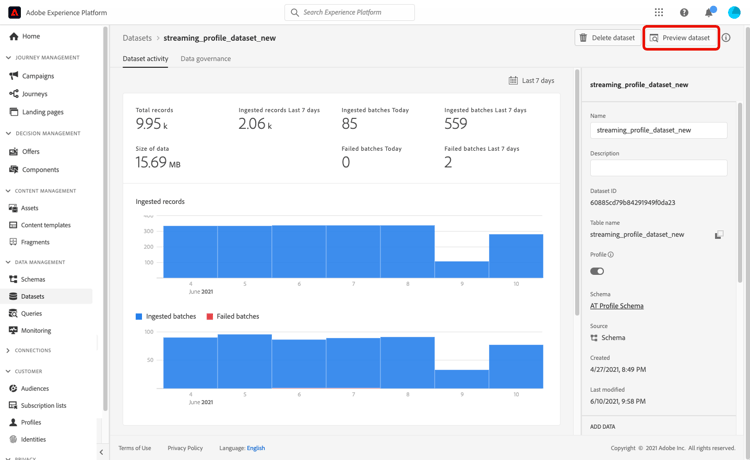Click the Created 4/27/2021, 8:49 PM value

(x=618, y=370)
